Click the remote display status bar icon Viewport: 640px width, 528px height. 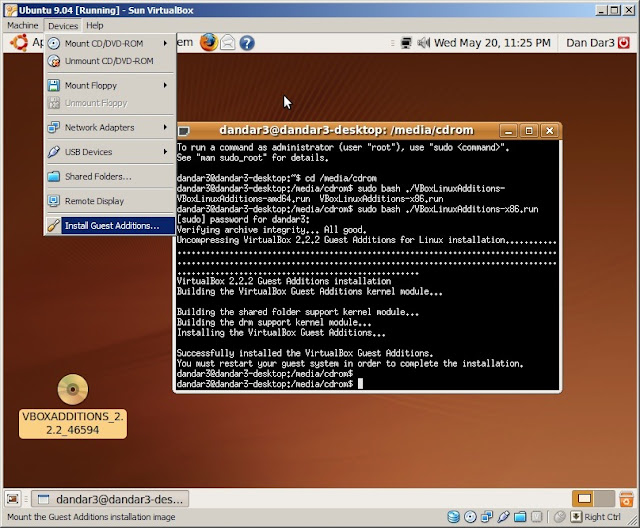(x=536, y=517)
